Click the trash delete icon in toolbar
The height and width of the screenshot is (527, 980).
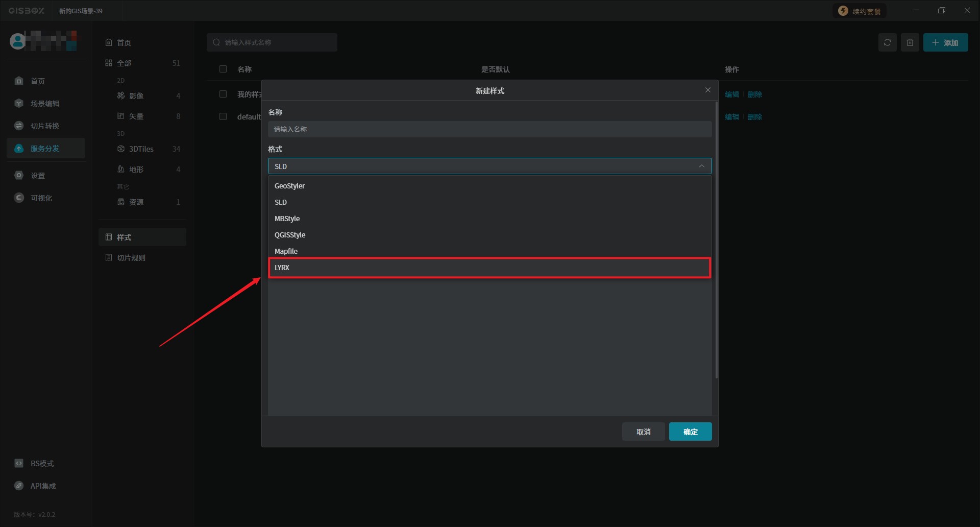point(910,42)
